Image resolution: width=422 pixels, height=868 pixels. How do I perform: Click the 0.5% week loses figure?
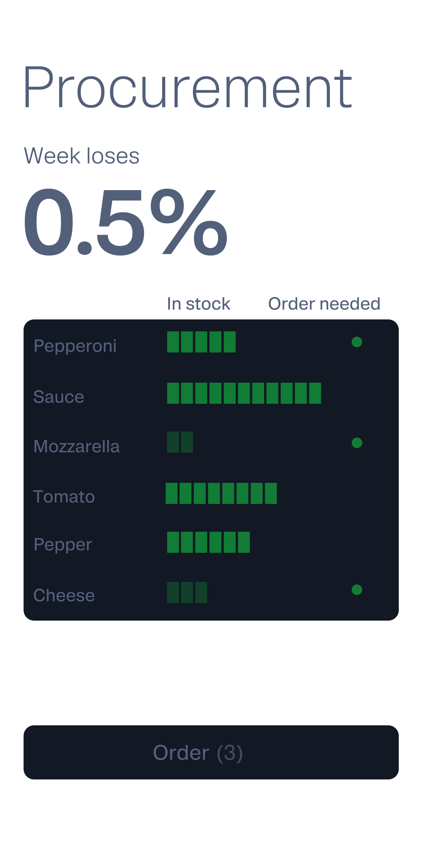pyautogui.click(x=126, y=221)
